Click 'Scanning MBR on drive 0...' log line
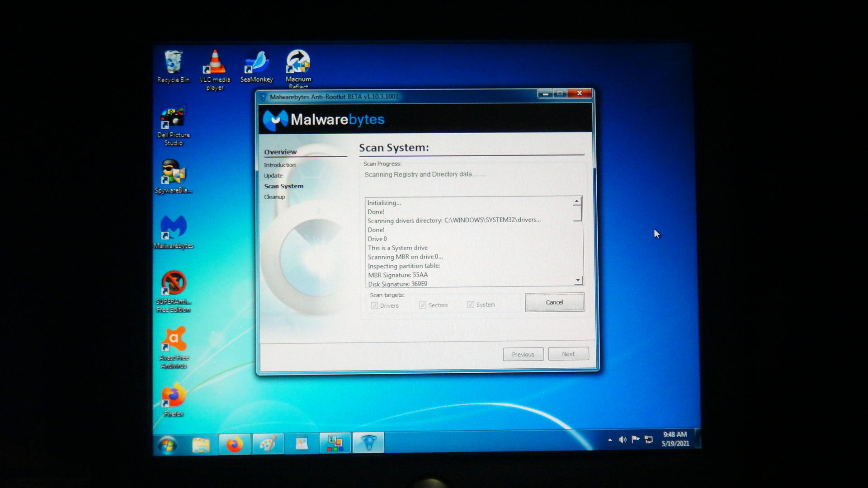 click(405, 257)
